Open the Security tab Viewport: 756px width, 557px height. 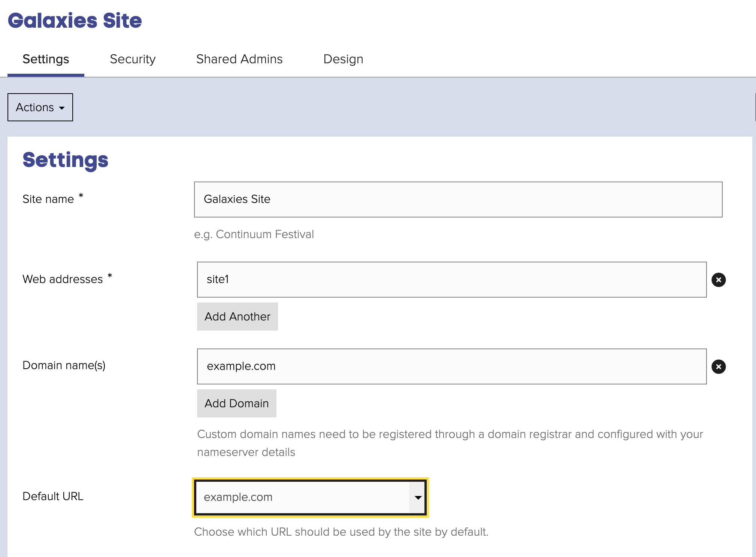point(133,59)
